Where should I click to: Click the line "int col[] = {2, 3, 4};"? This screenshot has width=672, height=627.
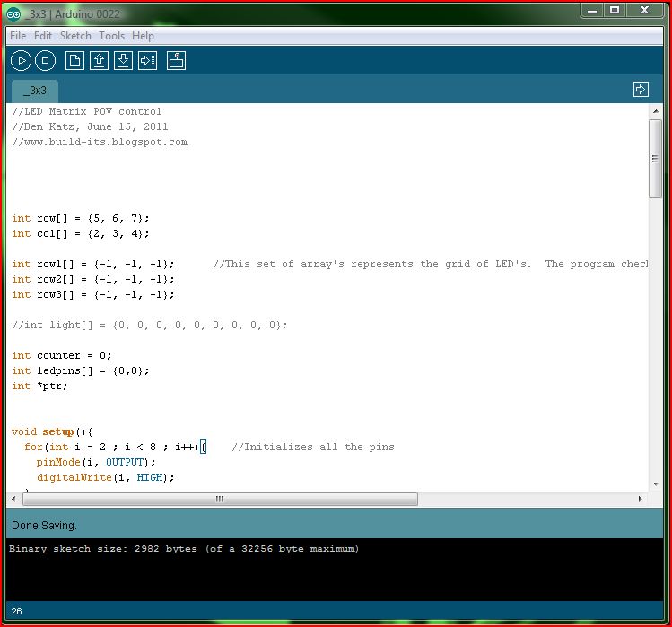[x=81, y=233]
